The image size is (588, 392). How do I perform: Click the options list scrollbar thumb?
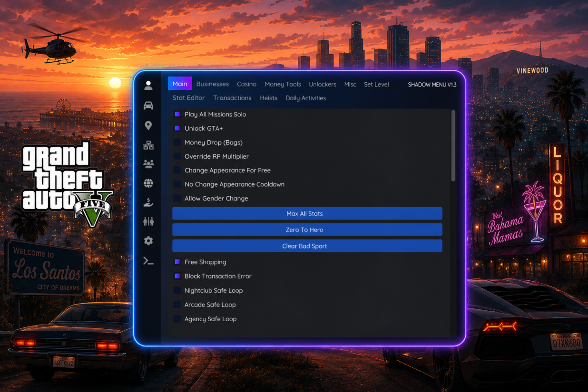click(453, 145)
